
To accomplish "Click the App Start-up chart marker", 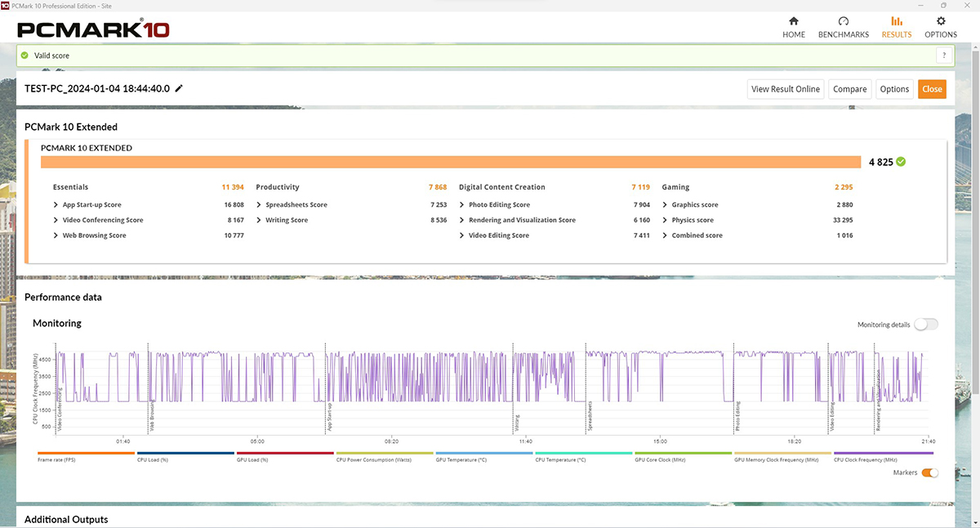I will pos(330,417).
